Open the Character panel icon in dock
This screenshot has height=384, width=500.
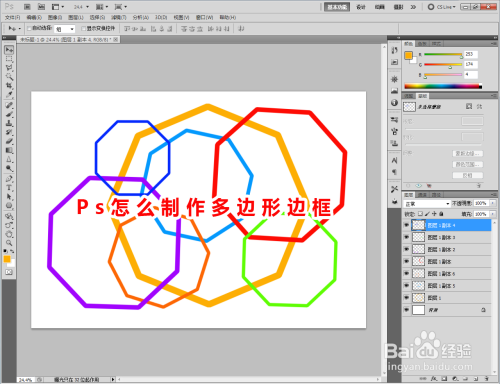point(394,161)
